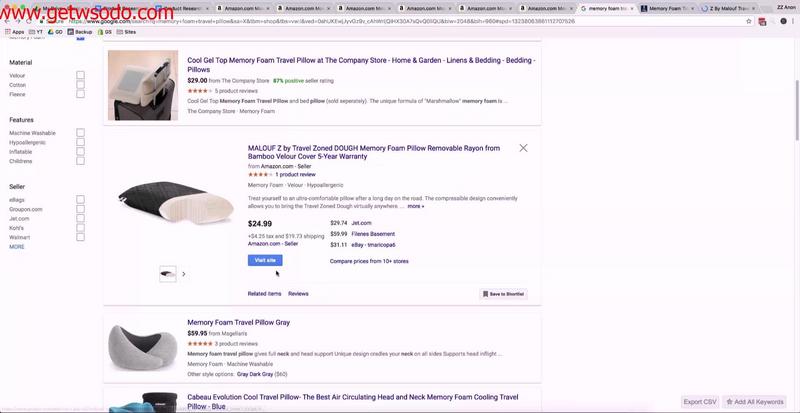Open '3 product reviews' for gray pillow
This screenshot has width=800, height=413.
[236, 344]
